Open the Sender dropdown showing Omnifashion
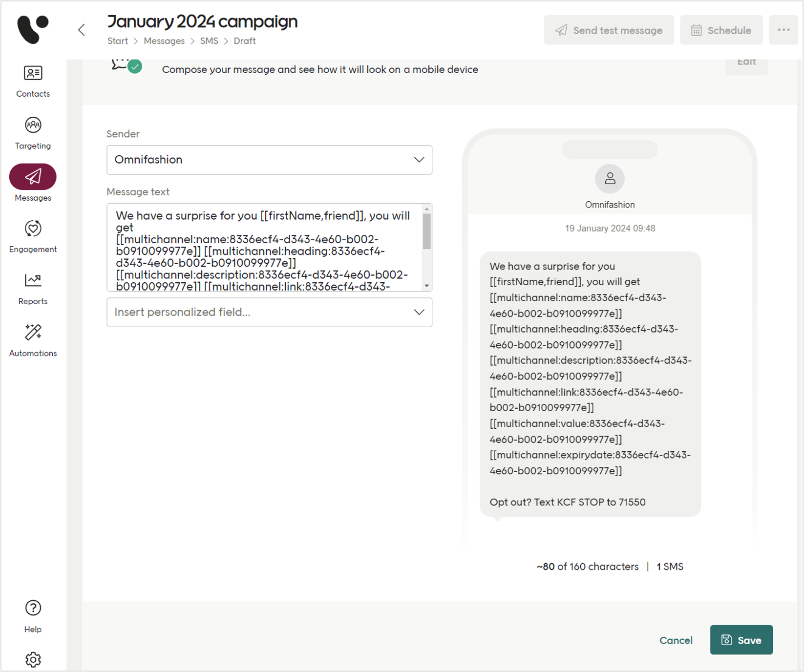This screenshot has width=804, height=672. point(269,160)
